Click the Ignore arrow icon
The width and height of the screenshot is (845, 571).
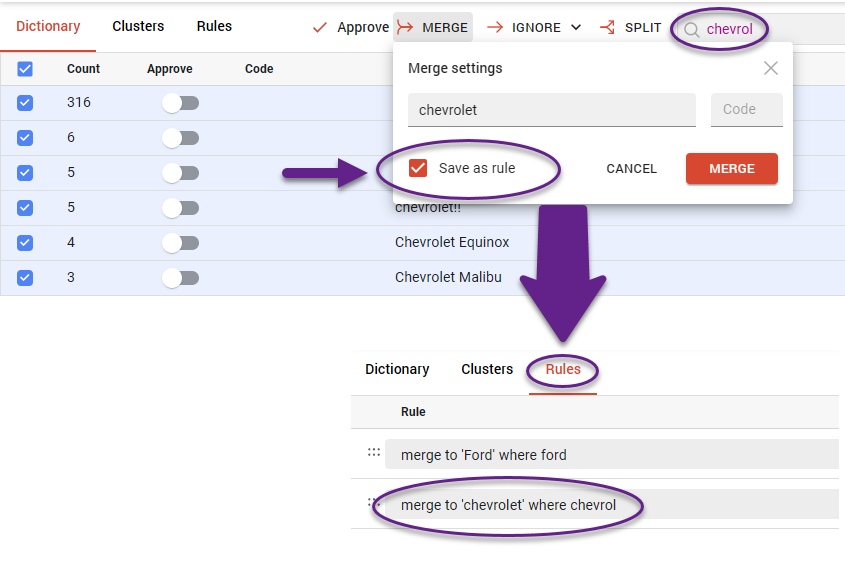tap(495, 27)
